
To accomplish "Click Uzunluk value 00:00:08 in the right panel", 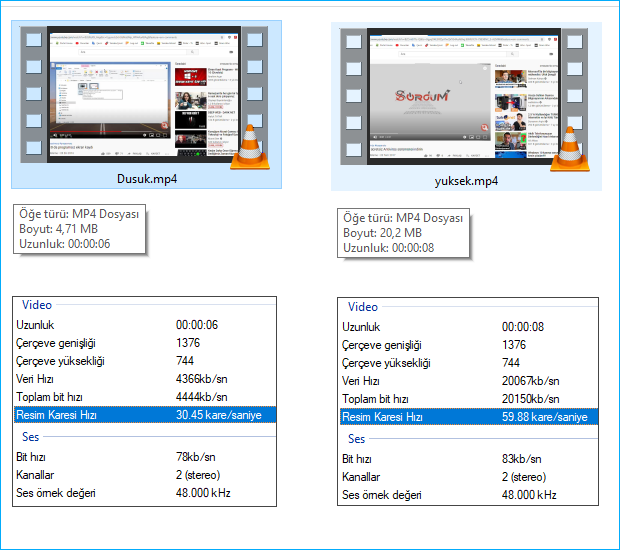I will [523, 327].
